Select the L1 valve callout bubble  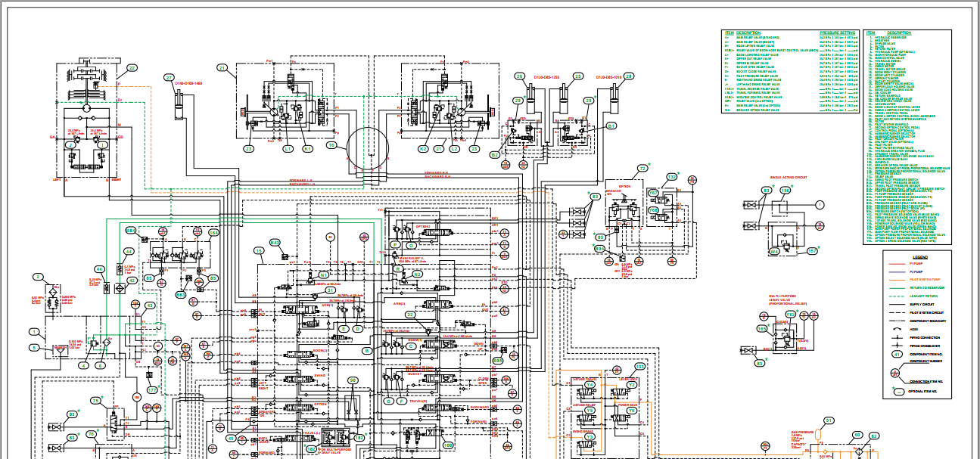tap(288, 149)
